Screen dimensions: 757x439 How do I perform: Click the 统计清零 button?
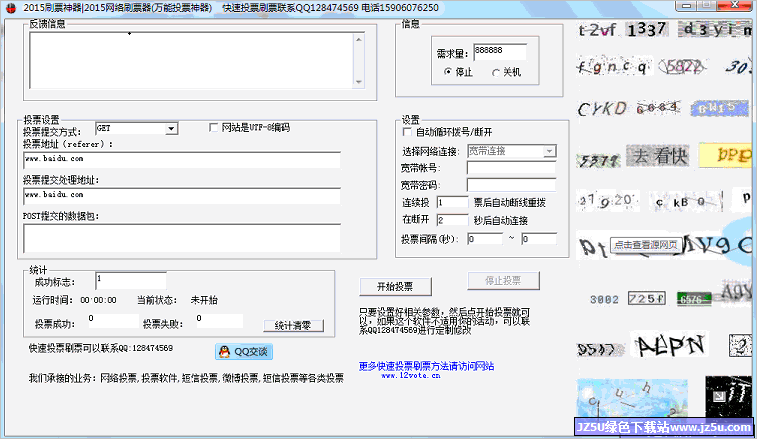(x=293, y=325)
